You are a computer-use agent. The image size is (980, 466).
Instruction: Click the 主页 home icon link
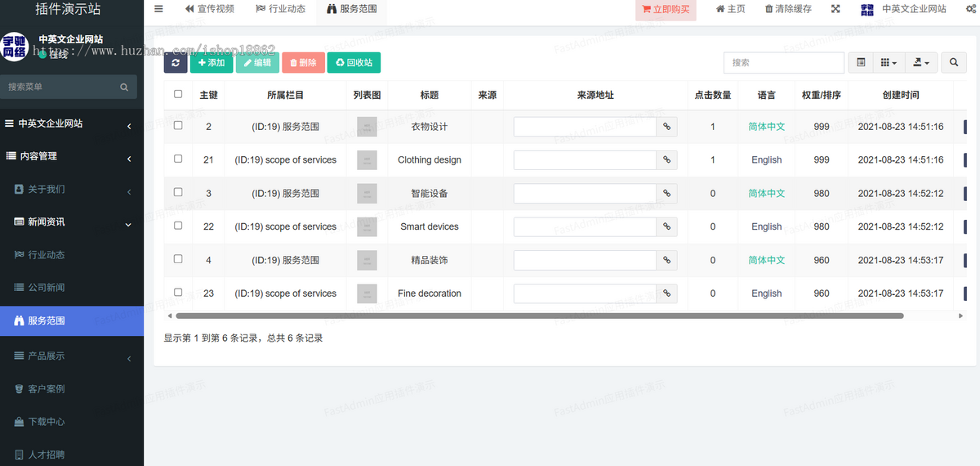(x=730, y=9)
